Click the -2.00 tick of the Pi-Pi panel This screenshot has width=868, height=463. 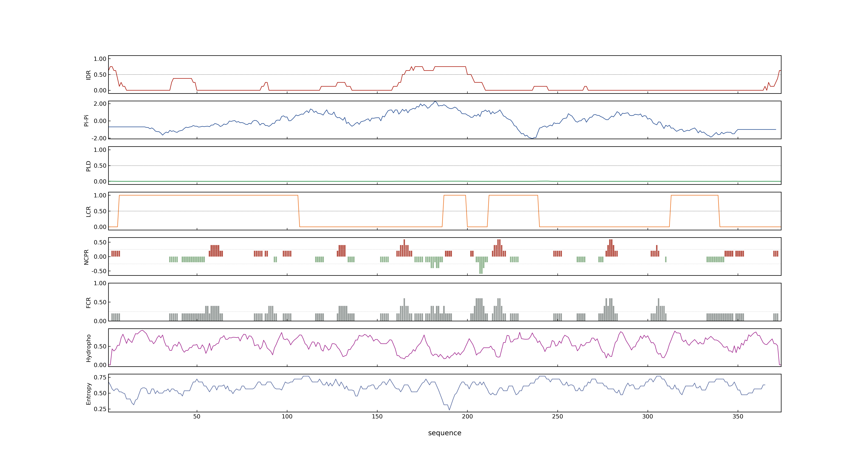point(99,138)
